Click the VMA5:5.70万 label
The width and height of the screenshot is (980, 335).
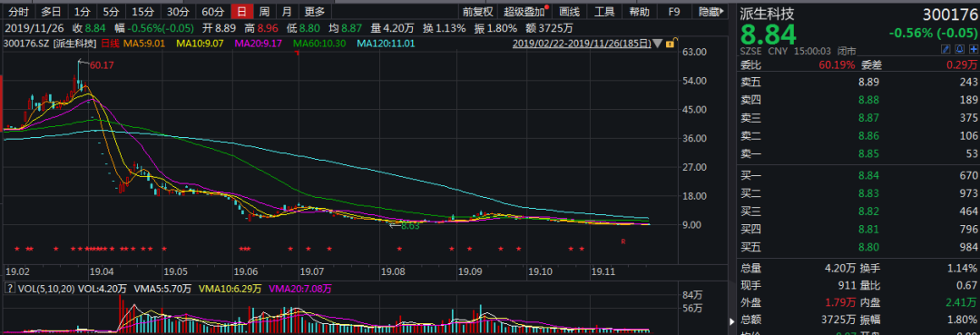click(x=162, y=289)
